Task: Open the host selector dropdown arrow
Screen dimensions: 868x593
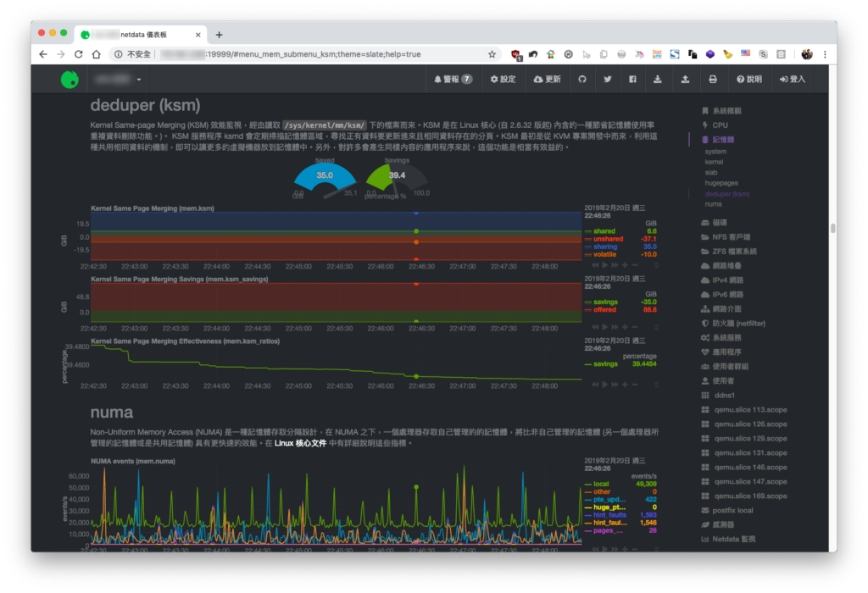Action: point(139,80)
